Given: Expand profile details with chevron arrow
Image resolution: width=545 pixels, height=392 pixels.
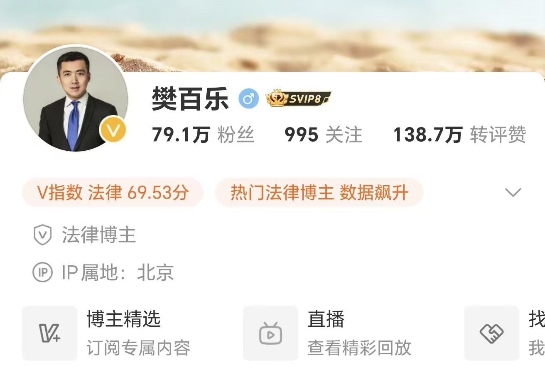Looking at the screenshot, I should pyautogui.click(x=513, y=192).
